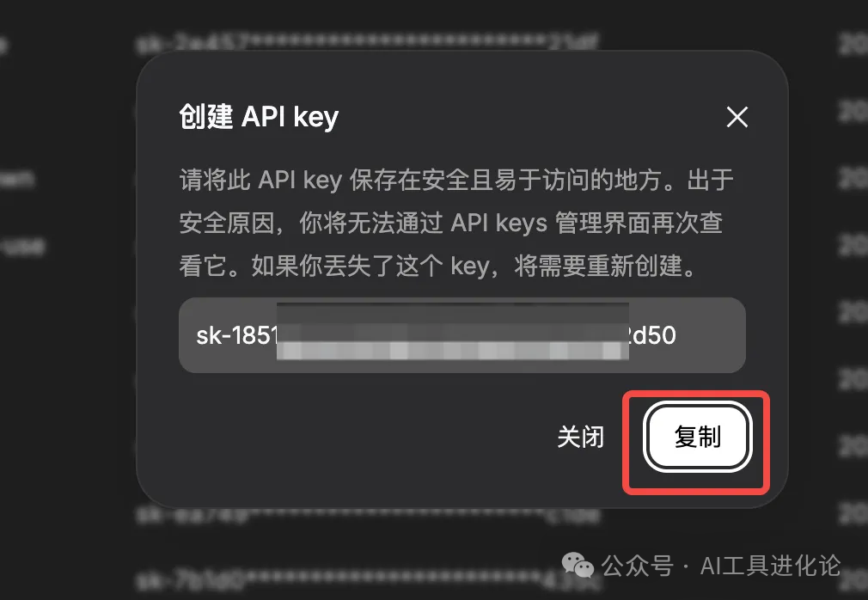This screenshot has width=868, height=600.
Task: Click the words 请将此 API key starting the description
Action: 260,181
